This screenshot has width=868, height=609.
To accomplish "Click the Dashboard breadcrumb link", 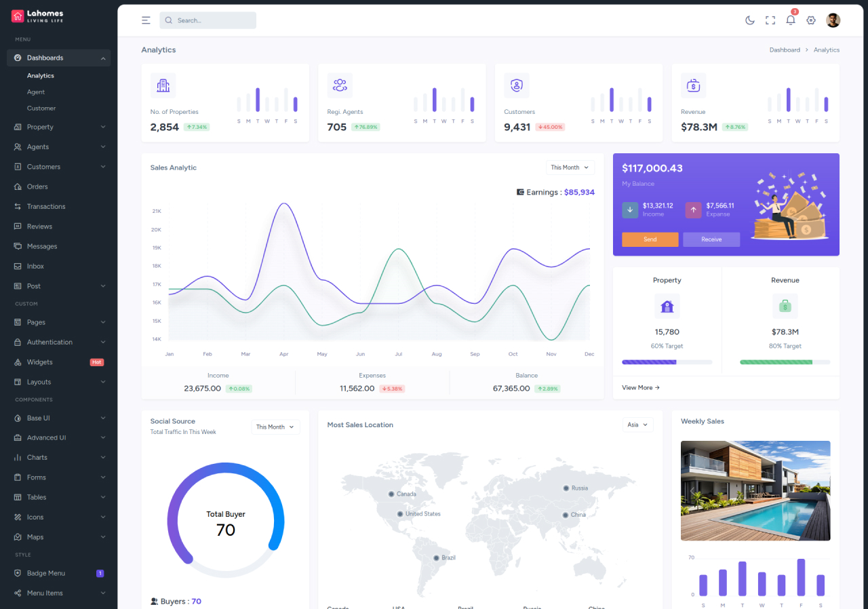I will [x=785, y=50].
